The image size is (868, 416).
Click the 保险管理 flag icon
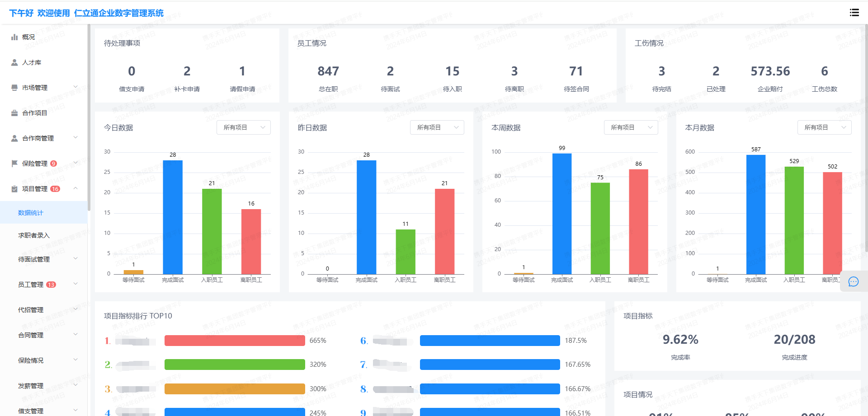(x=14, y=164)
